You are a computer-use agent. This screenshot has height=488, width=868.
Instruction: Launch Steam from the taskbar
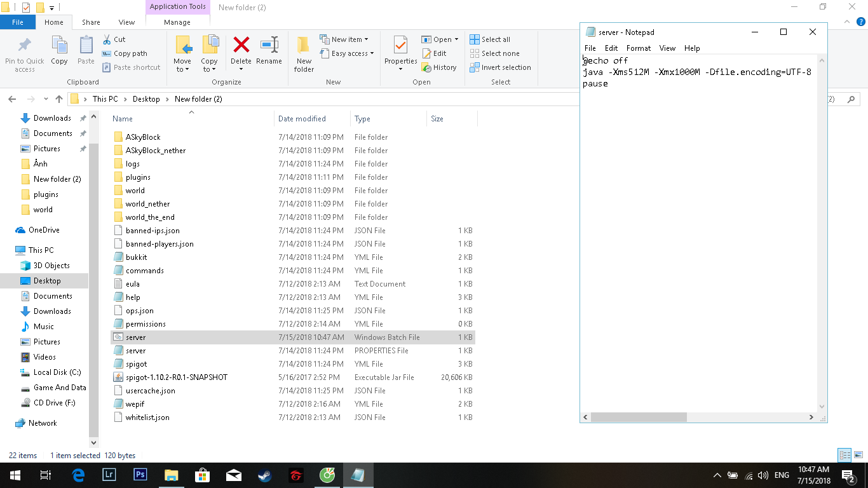pos(264,475)
